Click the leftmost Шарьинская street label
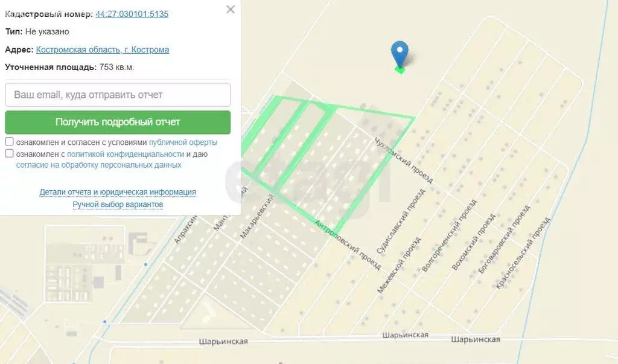This screenshot has height=364, width=618. 223,342
